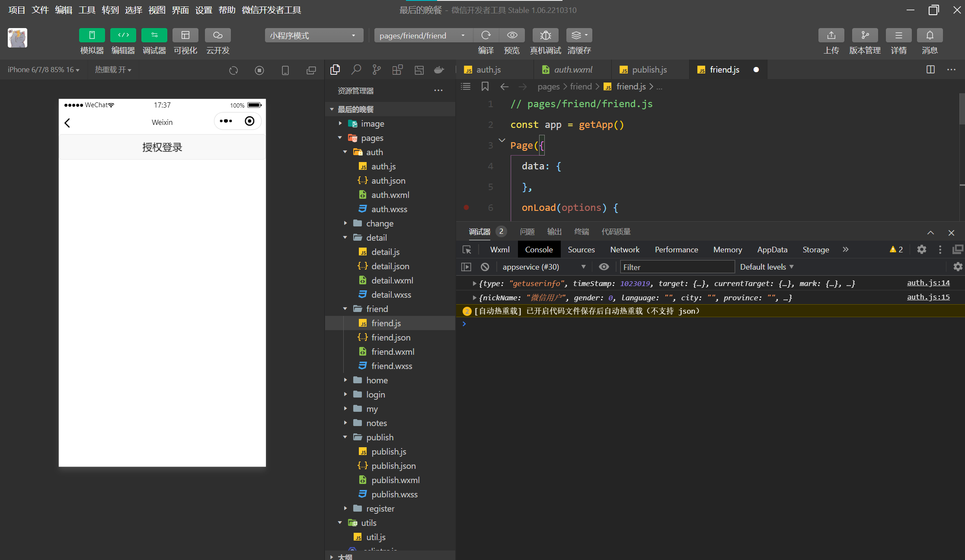Click the 真机调试 bug icon
The width and height of the screenshot is (965, 560).
click(x=545, y=35)
